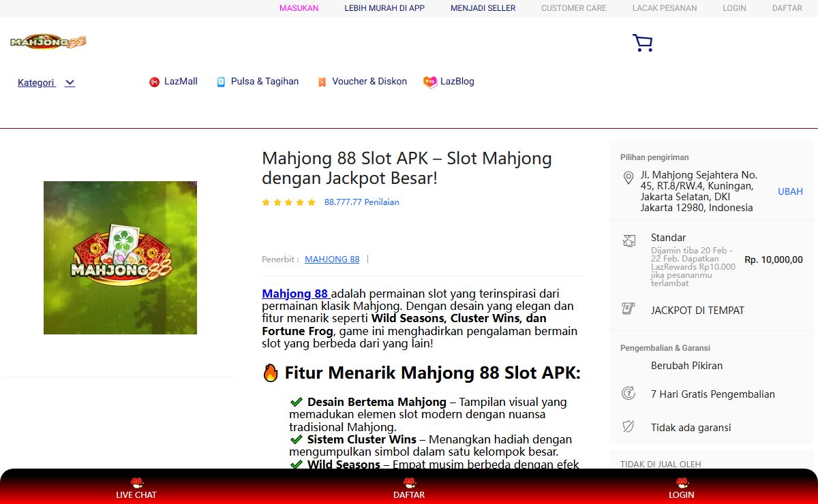Open MASUKAN in the top bar

point(299,8)
